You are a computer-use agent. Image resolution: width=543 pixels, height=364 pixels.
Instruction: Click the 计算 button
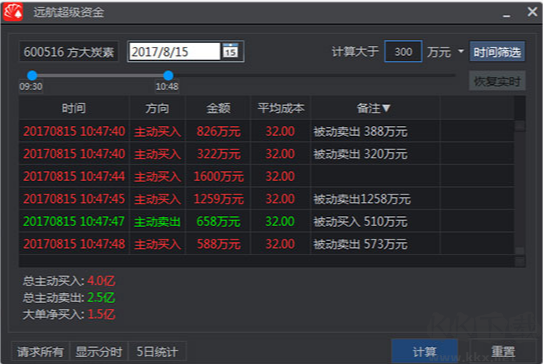pos(425,351)
